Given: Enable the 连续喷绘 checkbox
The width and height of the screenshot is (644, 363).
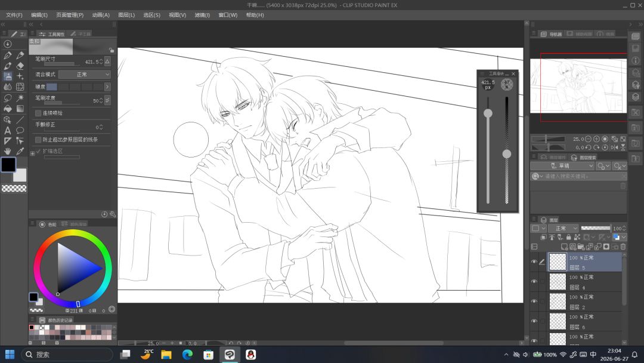Looking at the screenshot, I should pyautogui.click(x=38, y=113).
